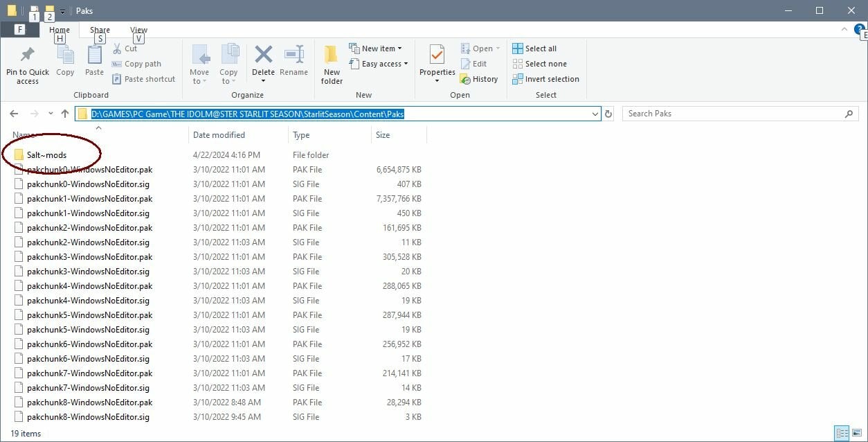The width and height of the screenshot is (868, 442).
Task: Go forward with the right arrow
Action: [x=33, y=114]
